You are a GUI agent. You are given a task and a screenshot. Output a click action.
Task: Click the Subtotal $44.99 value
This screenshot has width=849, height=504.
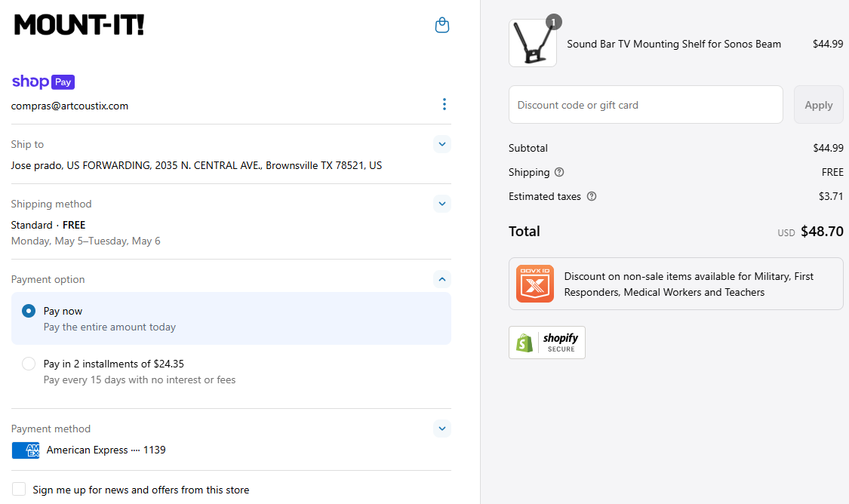pyautogui.click(x=828, y=149)
